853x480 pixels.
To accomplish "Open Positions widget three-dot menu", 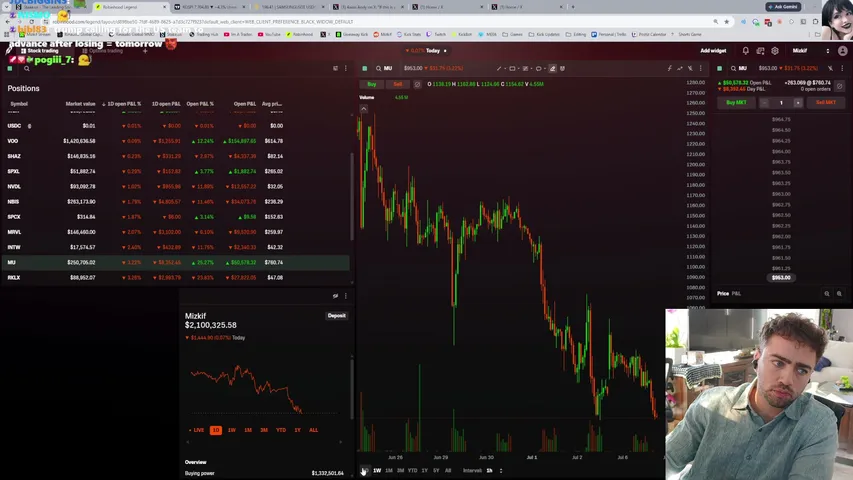I will pyautogui.click(x=345, y=69).
